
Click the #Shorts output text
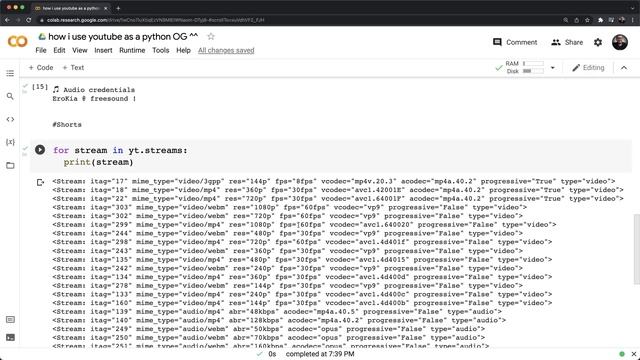67,124
